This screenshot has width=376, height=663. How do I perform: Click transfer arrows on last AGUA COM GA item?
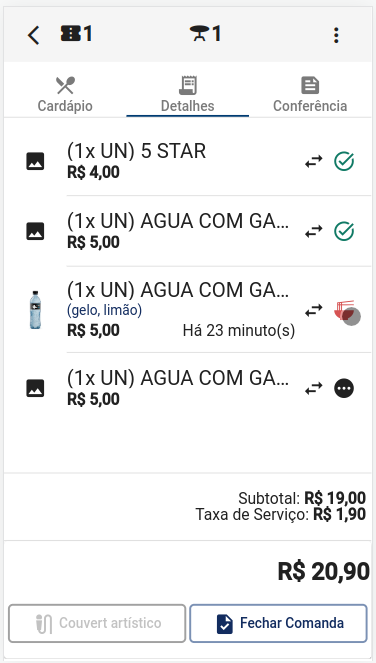pos(313,388)
